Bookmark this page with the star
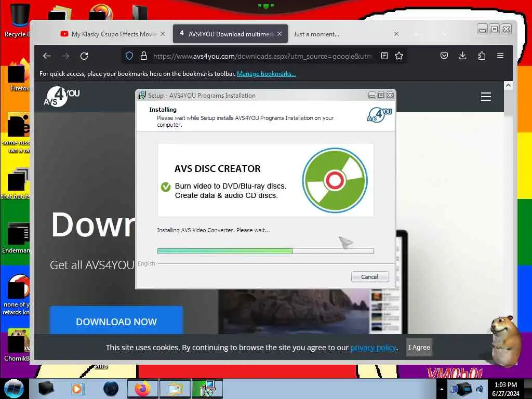The height and width of the screenshot is (399, 532). coord(399,56)
